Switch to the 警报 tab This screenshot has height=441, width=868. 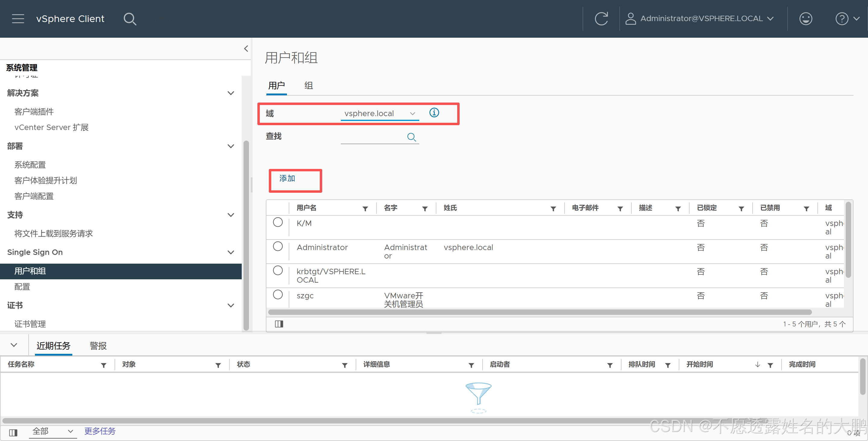(98, 346)
